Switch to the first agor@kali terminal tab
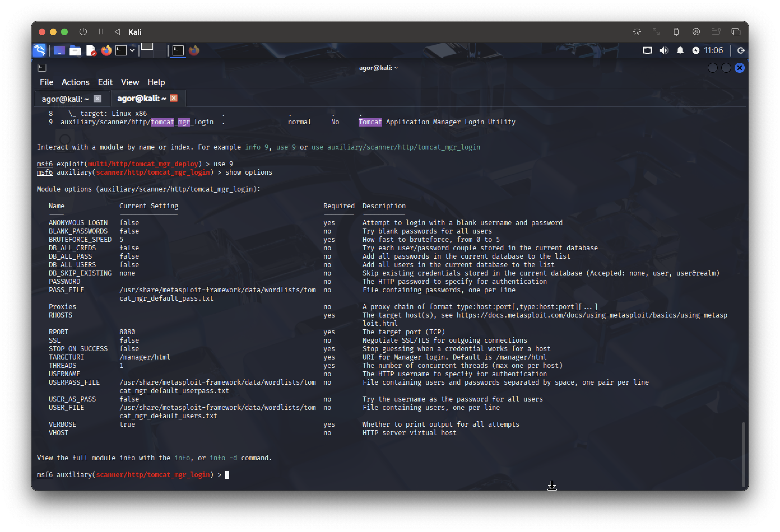This screenshot has height=532, width=780. coord(65,99)
